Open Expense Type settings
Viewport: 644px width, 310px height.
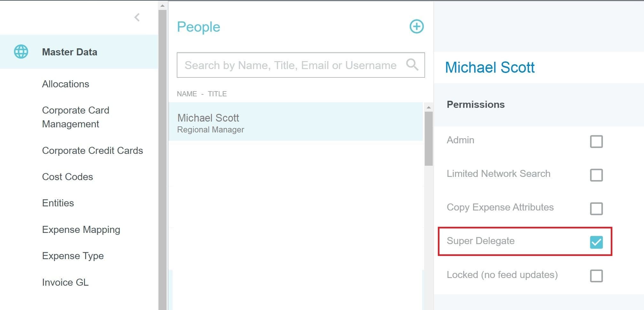tap(73, 256)
